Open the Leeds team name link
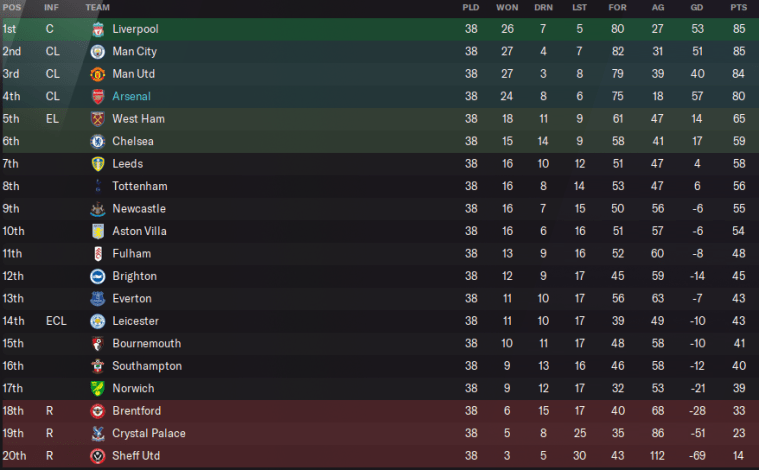This screenshot has height=470, width=759. pos(128,164)
